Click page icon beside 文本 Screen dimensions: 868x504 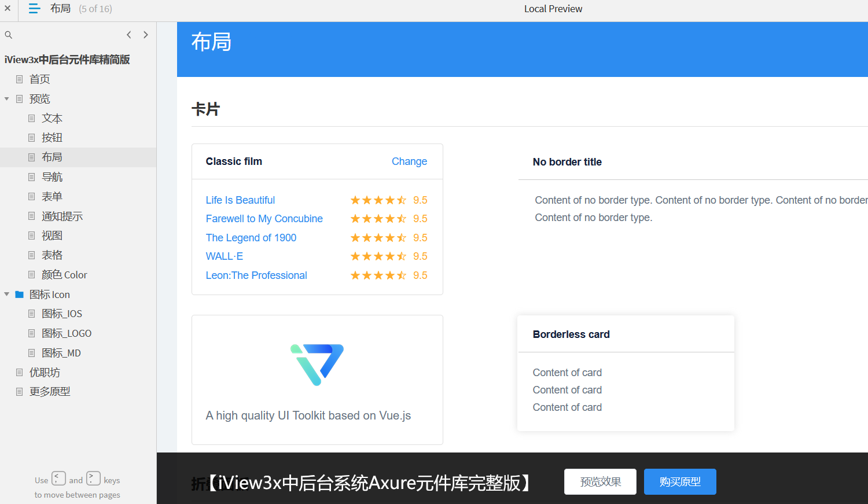coord(32,119)
